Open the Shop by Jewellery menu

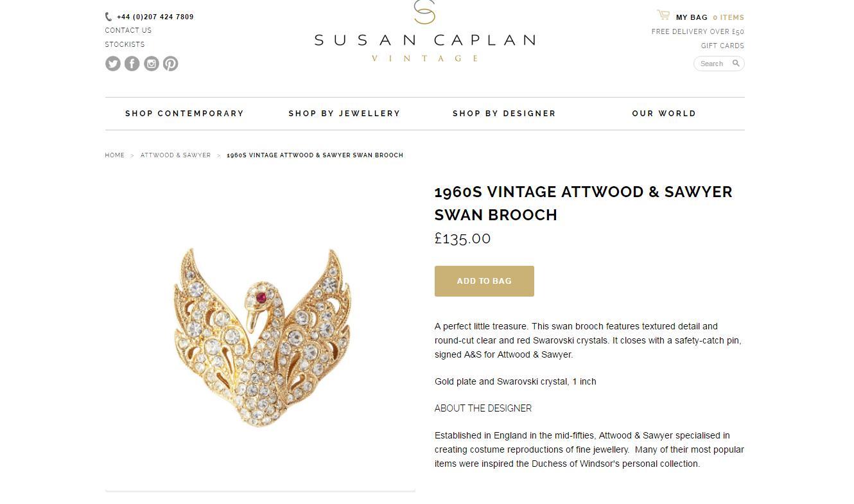(x=344, y=114)
